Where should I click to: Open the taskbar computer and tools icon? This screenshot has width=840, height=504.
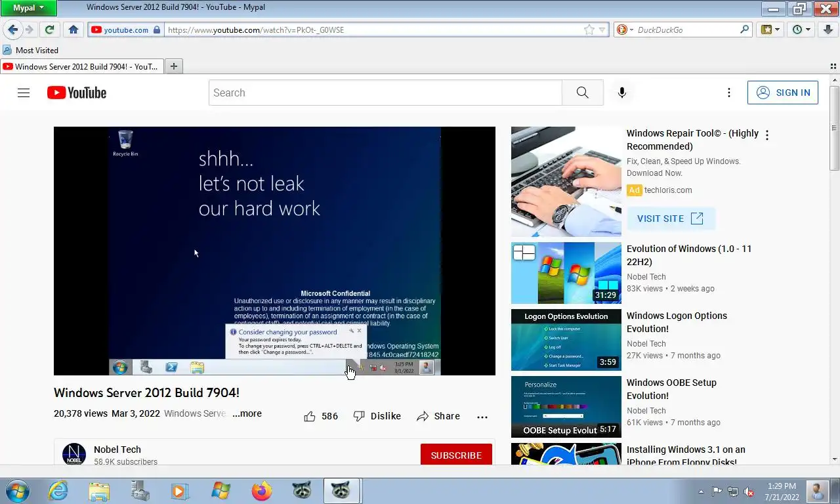[140, 491]
